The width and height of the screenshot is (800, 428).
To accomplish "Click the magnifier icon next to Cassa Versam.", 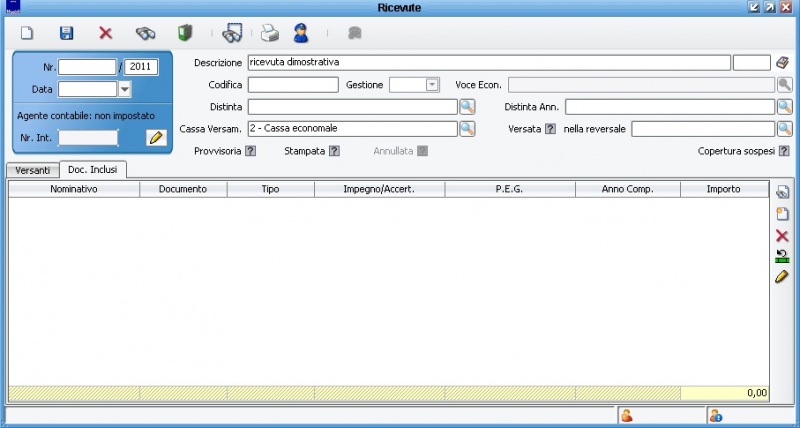I will tap(467, 129).
